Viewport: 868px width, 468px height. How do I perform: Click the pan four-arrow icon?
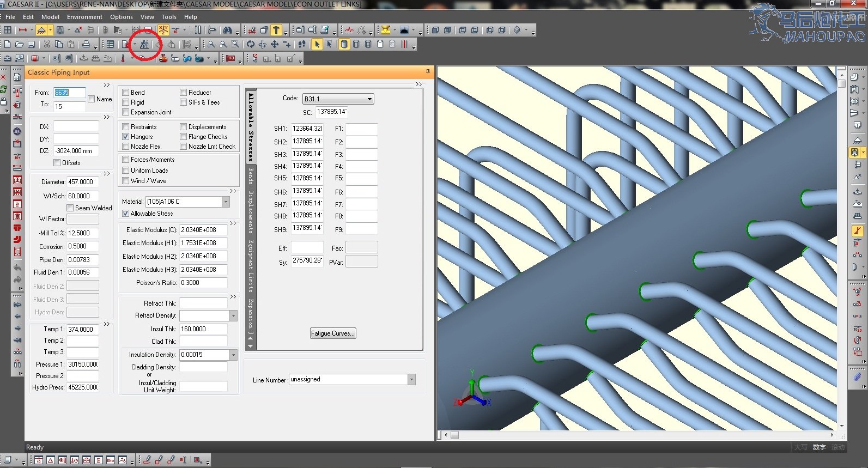(274, 44)
